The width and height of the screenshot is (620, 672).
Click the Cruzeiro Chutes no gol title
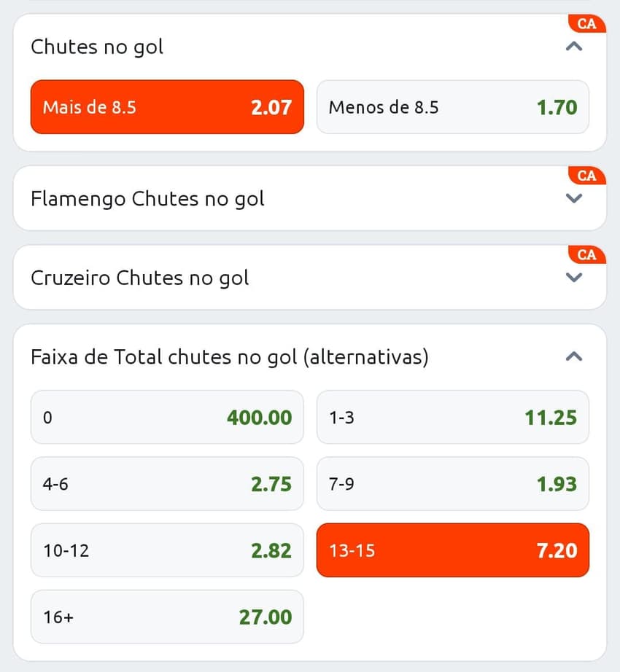point(140,278)
